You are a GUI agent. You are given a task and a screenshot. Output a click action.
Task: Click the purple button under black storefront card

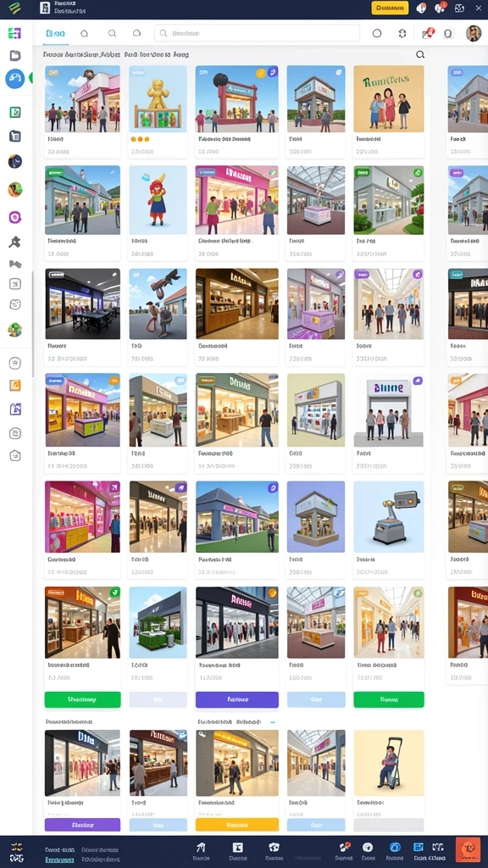point(237,699)
